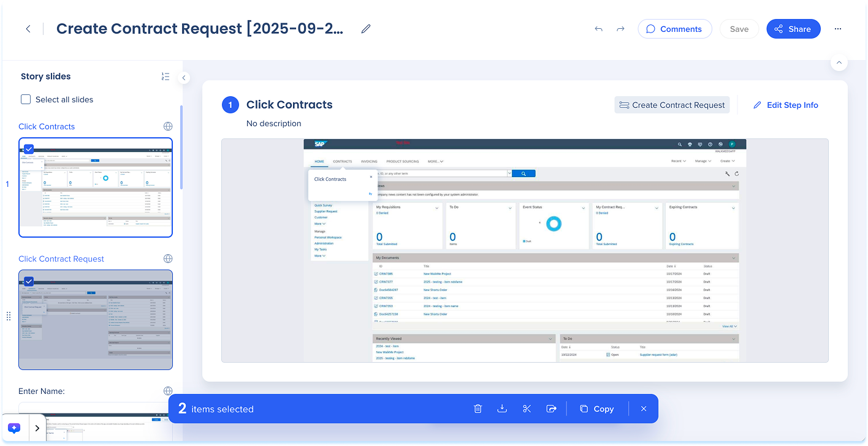868x446 pixels.
Task: Uncheck the Click Contracts slide checkbox
Action: coord(29,148)
